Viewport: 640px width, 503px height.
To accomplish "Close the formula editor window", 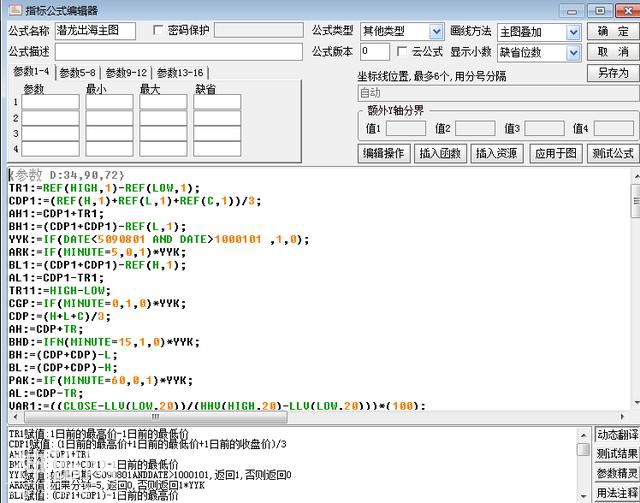I will 628,11.
